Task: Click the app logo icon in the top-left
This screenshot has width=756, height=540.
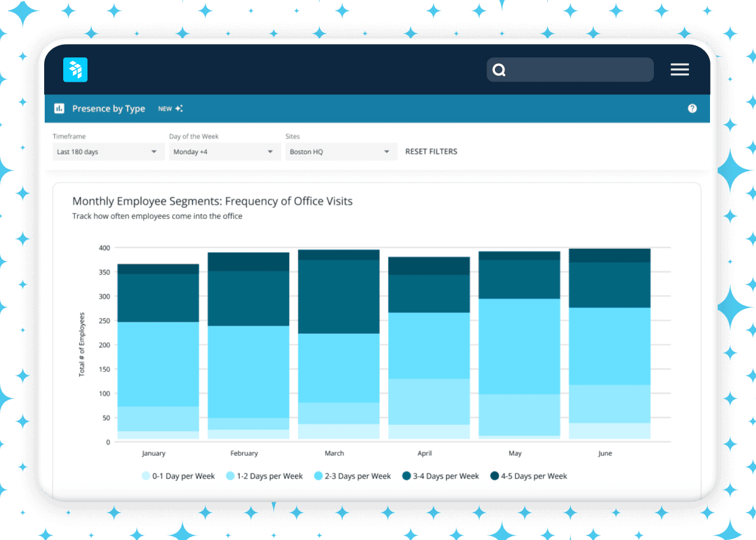Action: pyautogui.click(x=75, y=70)
